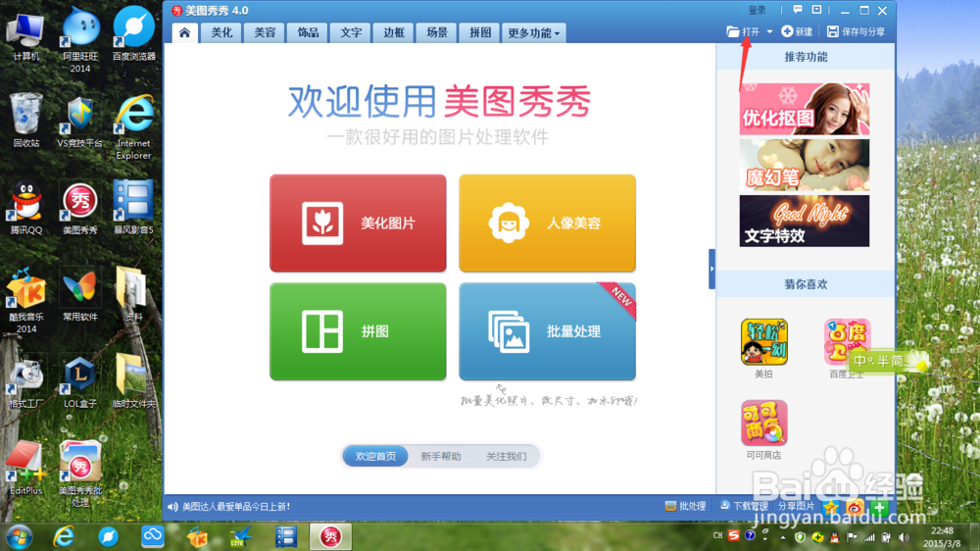This screenshot has width=980, height=551.
Task: Switch to the 边框 tab
Action: 394,32
